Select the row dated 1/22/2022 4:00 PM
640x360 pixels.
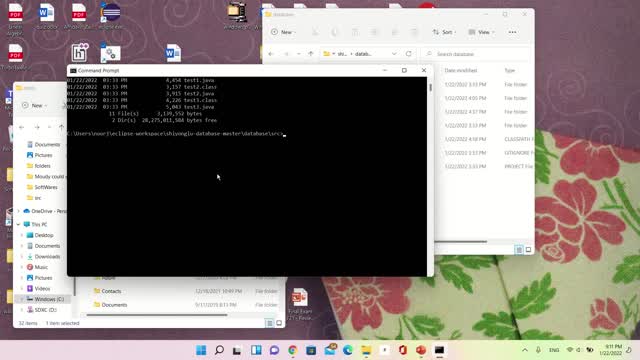484,98
